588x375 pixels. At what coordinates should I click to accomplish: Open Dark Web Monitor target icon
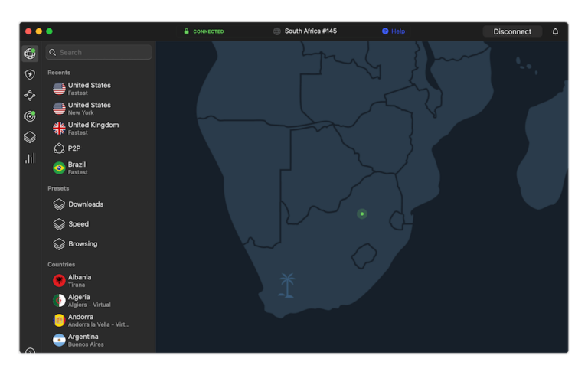[30, 116]
